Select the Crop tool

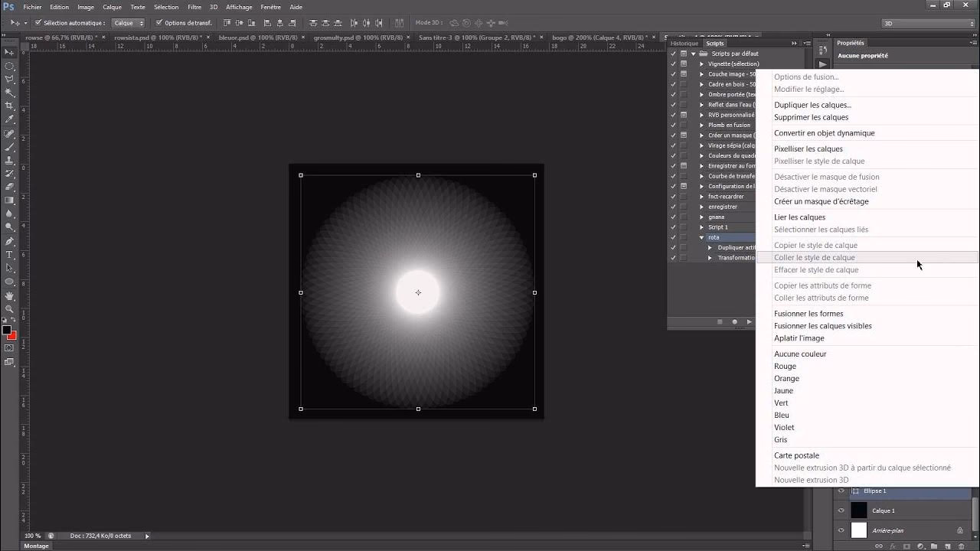[x=9, y=106]
